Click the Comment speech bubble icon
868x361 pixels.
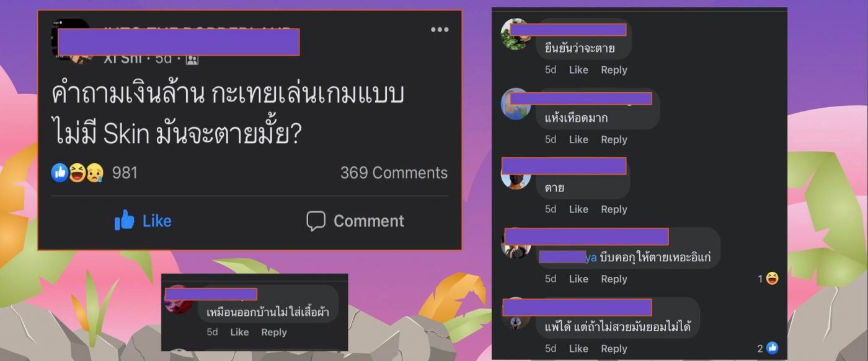coord(316,221)
